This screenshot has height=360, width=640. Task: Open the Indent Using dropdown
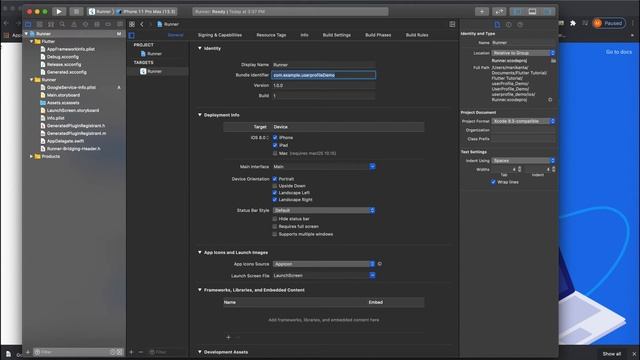(x=523, y=160)
